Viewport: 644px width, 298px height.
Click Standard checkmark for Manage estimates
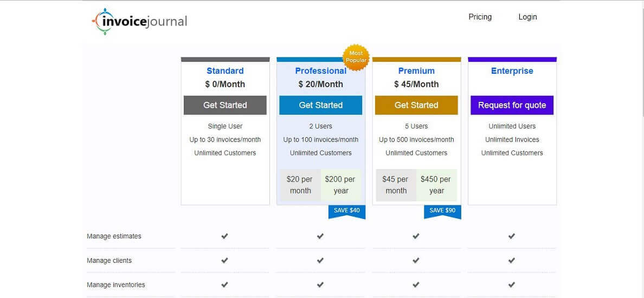coord(224,236)
